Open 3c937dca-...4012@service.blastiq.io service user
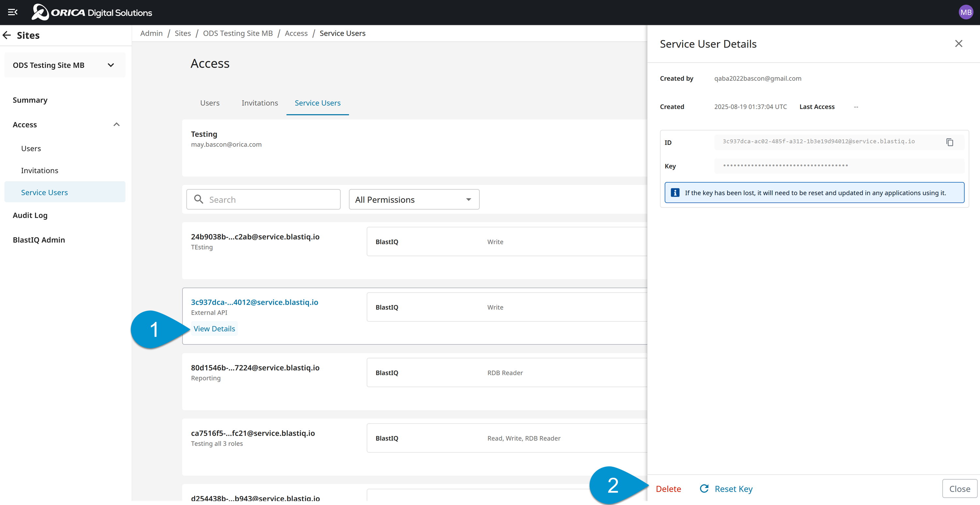 click(x=254, y=302)
